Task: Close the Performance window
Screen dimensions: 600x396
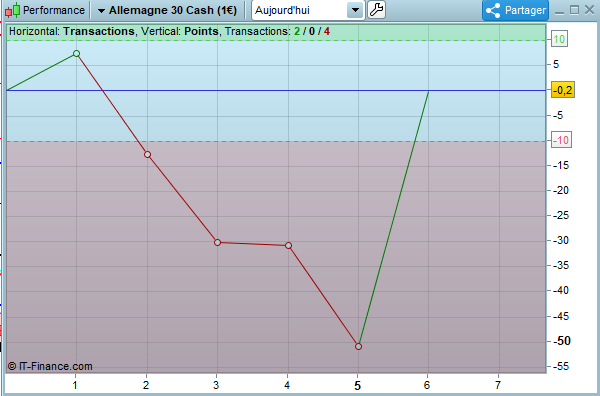Action: click(590, 10)
